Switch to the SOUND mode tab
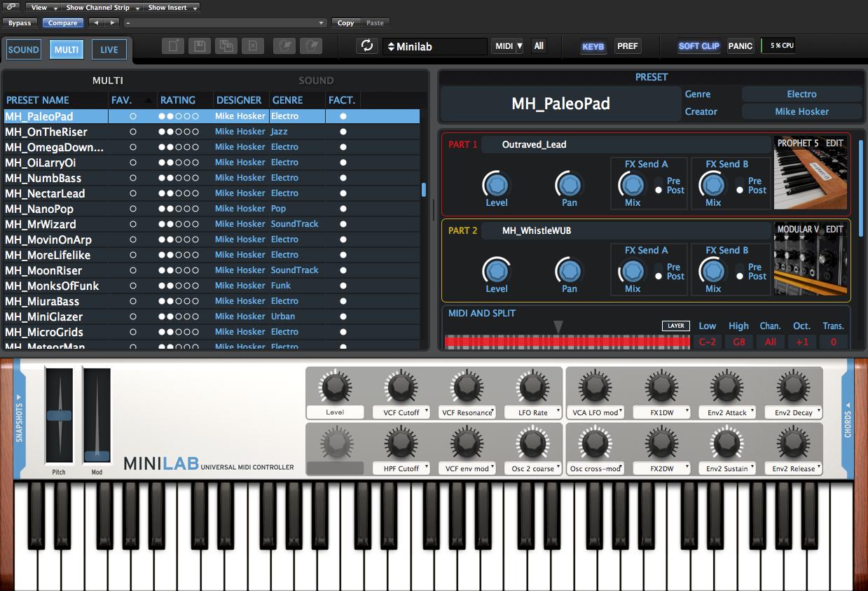The image size is (868, 591). point(24,50)
